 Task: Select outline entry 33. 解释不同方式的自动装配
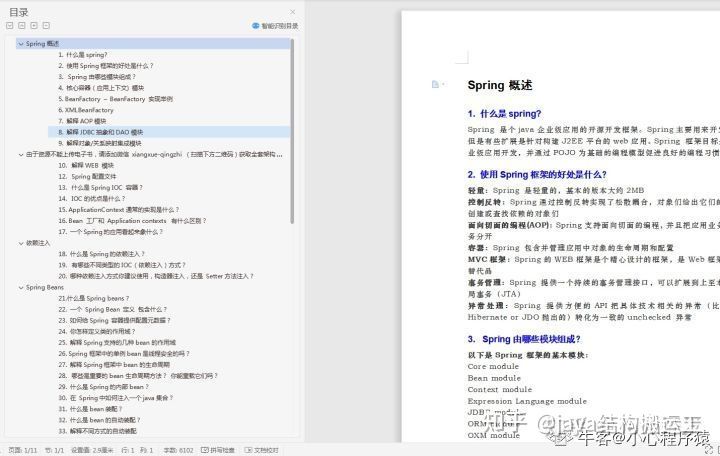tap(97, 431)
